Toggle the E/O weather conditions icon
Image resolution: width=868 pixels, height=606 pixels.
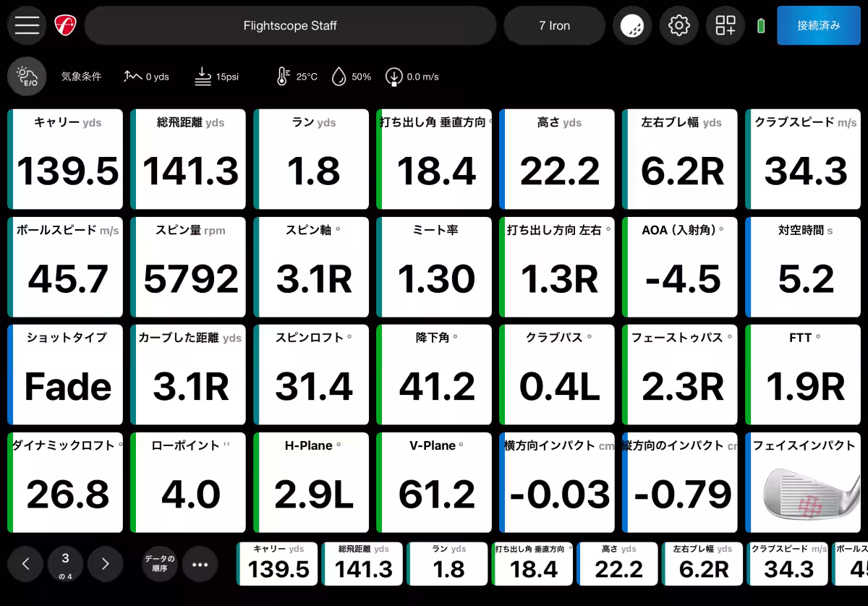pos(27,77)
